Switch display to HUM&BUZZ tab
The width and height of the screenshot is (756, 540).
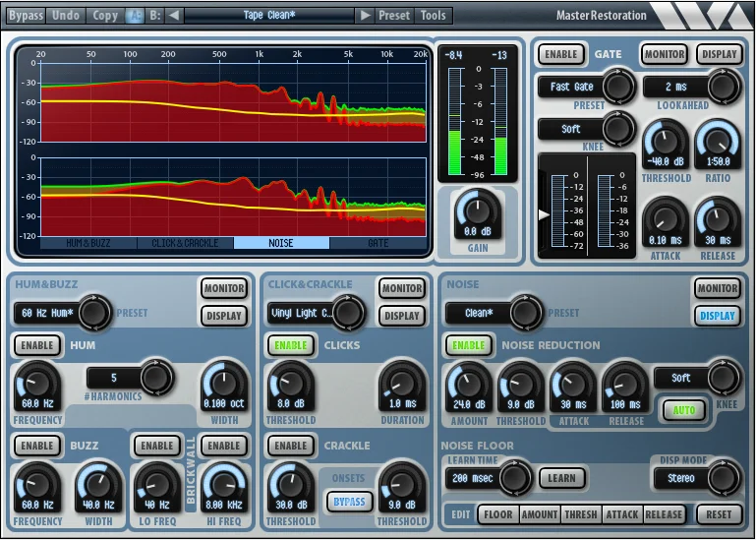coord(88,243)
